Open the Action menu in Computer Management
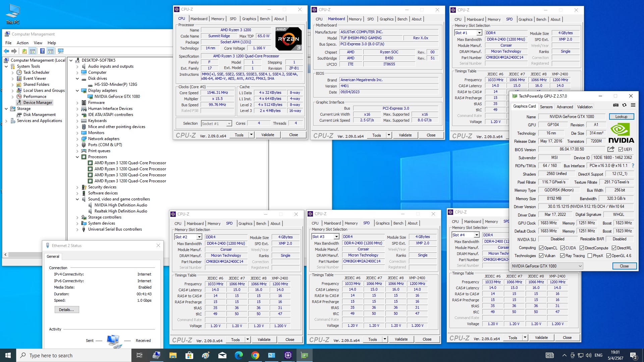 22,43
